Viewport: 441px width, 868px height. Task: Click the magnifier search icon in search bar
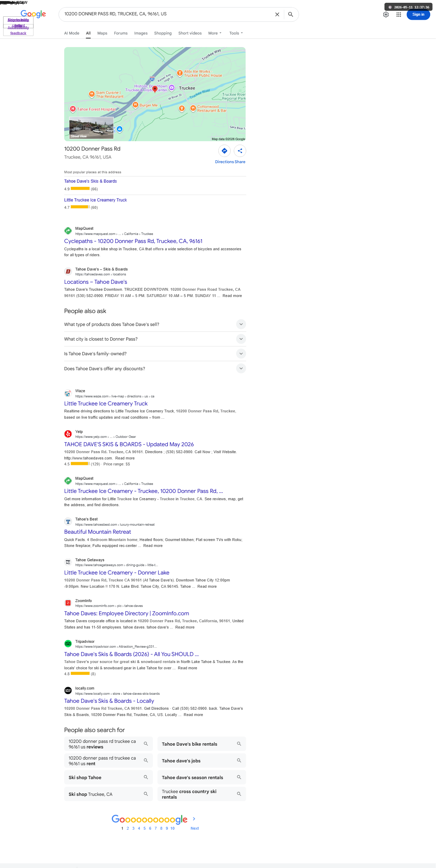tap(290, 14)
